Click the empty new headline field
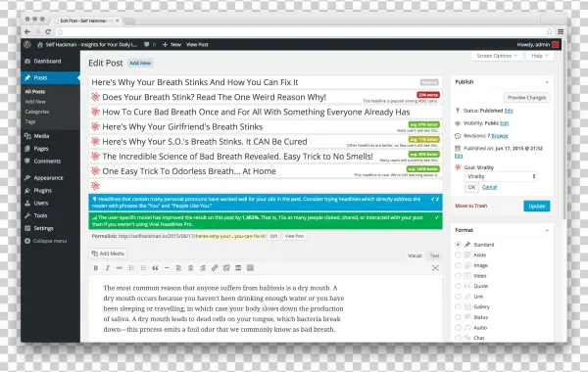588x372 pixels. click(x=266, y=186)
